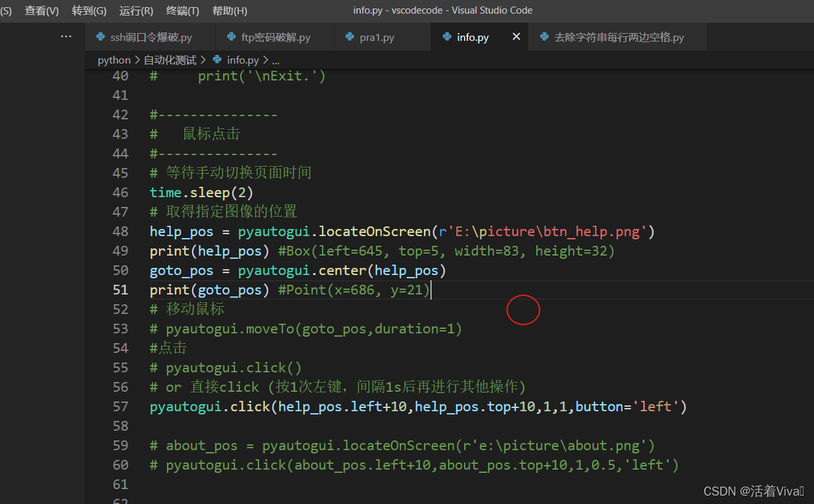Click the # 鼠标点击 header comment
The width and height of the screenshot is (814, 504).
click(195, 134)
